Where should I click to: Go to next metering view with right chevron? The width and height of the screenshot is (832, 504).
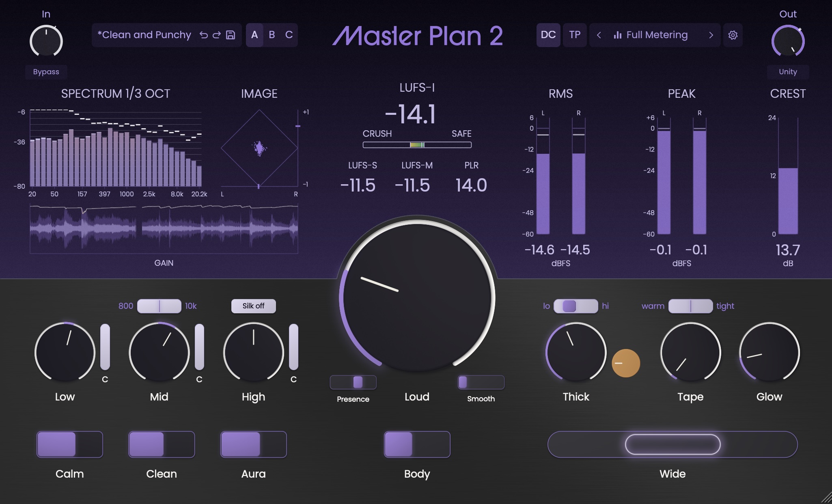[711, 35]
